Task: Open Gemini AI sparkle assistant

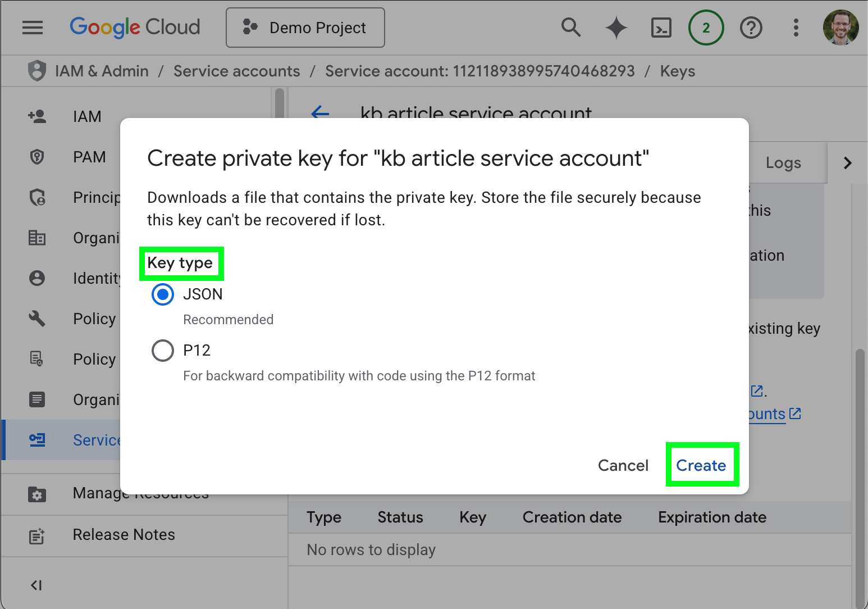Action: [616, 28]
